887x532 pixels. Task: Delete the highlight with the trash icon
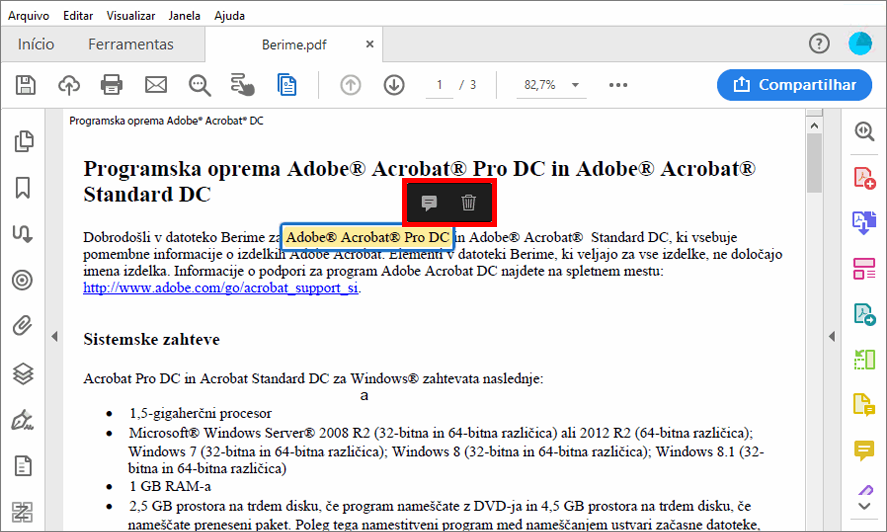[x=468, y=202]
